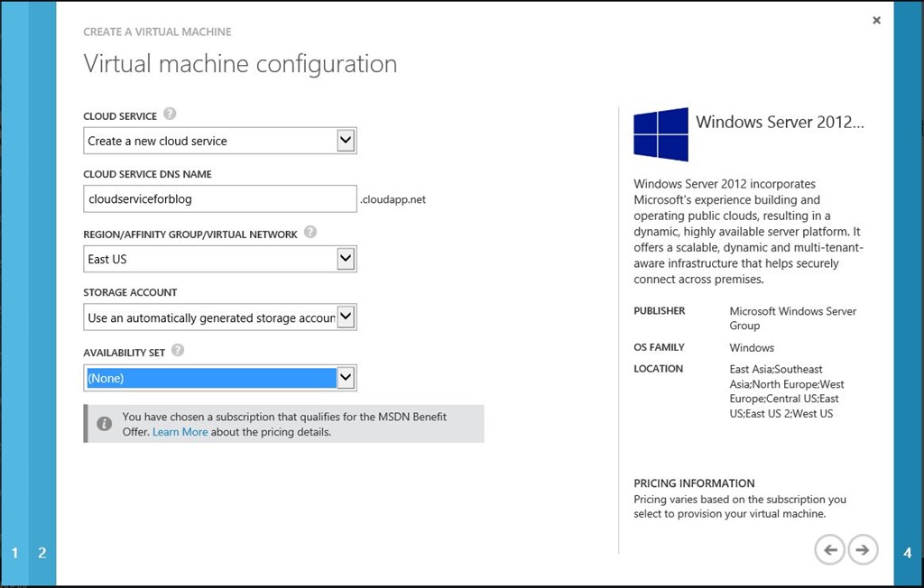Jump to wizard step 4
The width and height of the screenshot is (924, 588).
[x=908, y=553]
